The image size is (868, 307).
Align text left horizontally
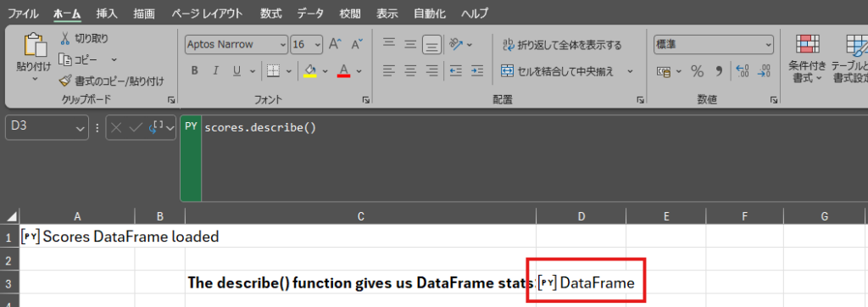390,70
